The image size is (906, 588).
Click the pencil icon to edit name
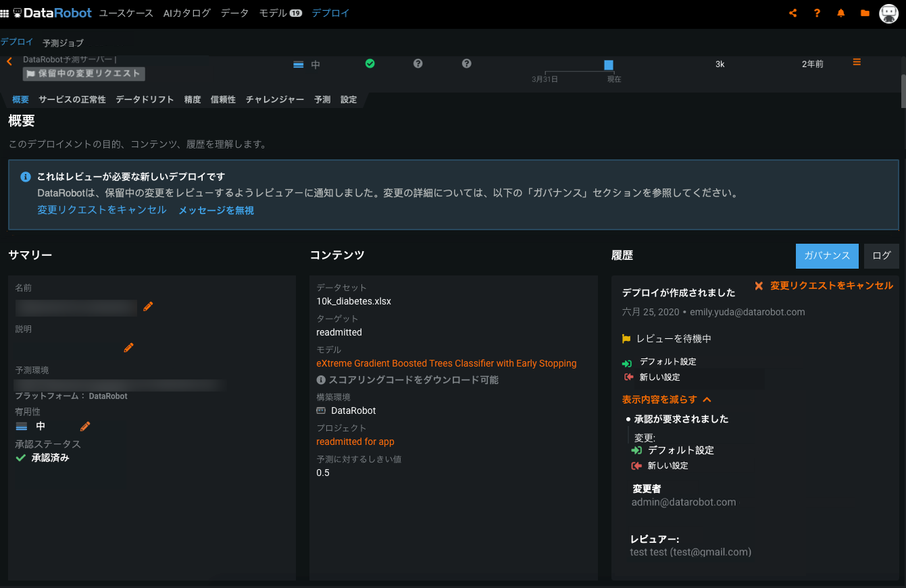(x=149, y=306)
